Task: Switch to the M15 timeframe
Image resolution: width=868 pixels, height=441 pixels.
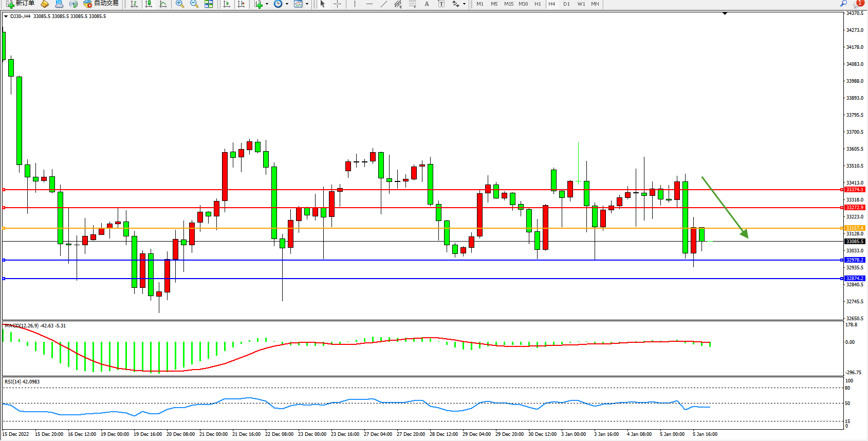Action: (x=508, y=4)
